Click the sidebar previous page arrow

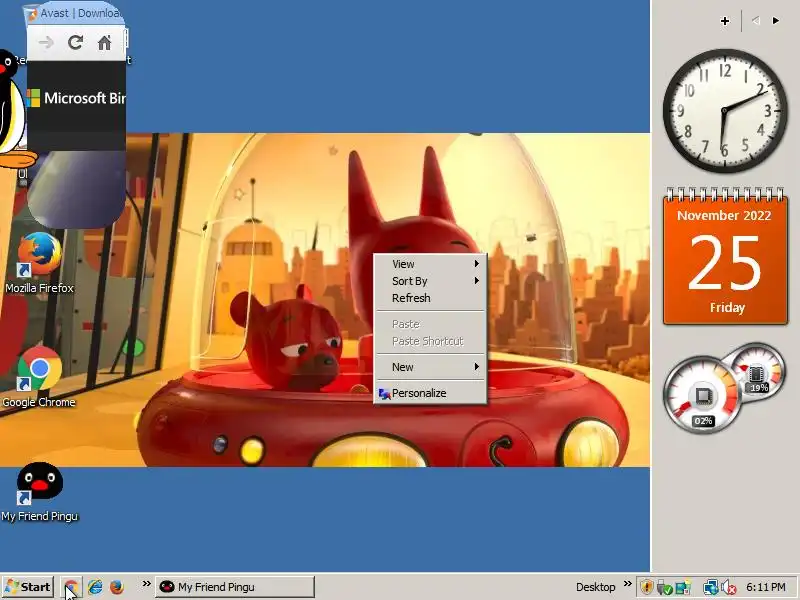[x=756, y=20]
